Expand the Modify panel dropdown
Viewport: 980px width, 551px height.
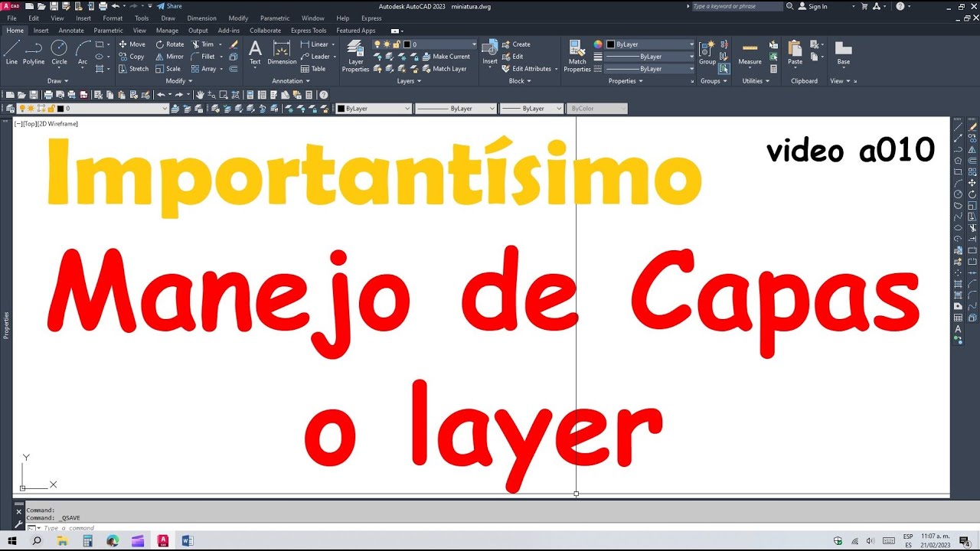[179, 80]
